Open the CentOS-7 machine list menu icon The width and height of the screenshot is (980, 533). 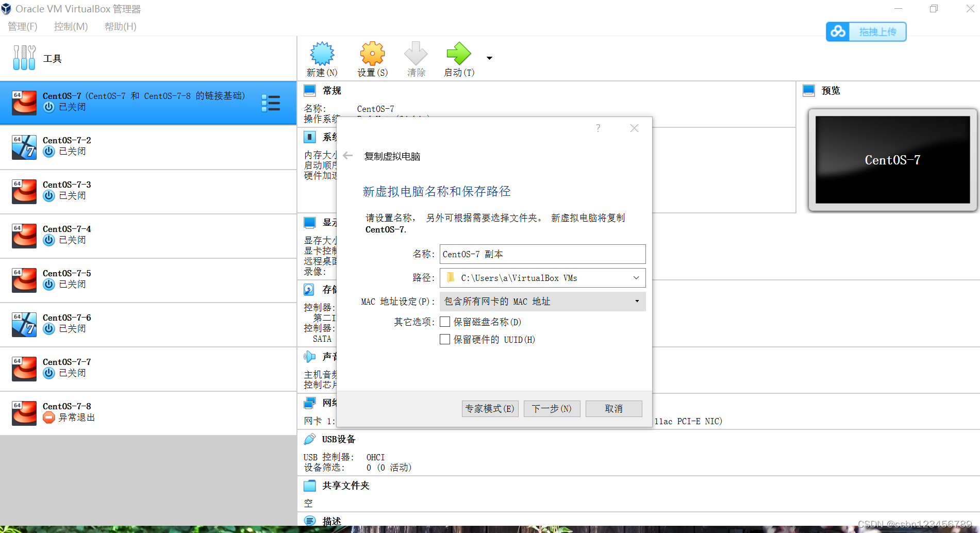271,103
